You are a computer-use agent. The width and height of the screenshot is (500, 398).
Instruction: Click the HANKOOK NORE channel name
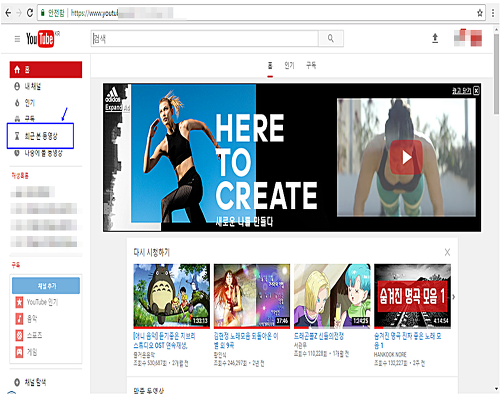(x=390, y=354)
